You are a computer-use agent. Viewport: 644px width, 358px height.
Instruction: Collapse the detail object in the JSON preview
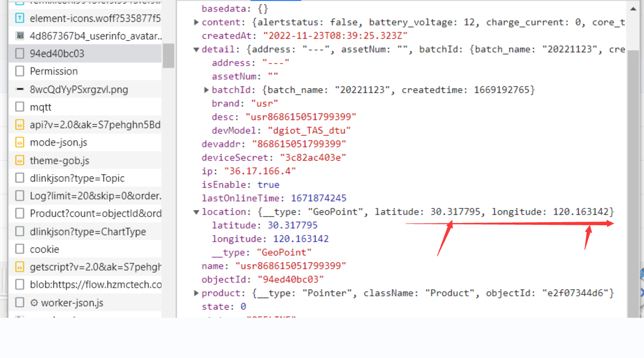(x=196, y=49)
